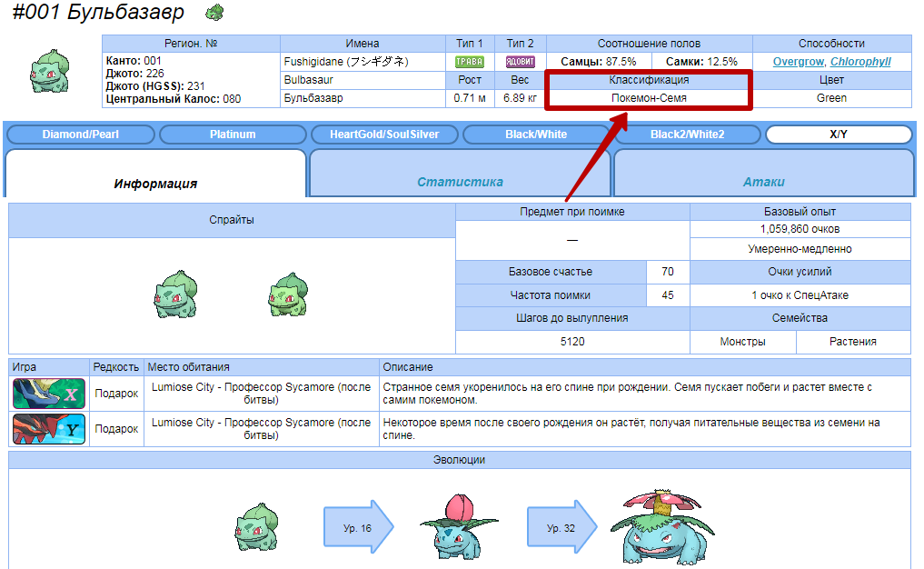
Task: Switch to Platinum game version
Action: pyautogui.click(x=233, y=135)
